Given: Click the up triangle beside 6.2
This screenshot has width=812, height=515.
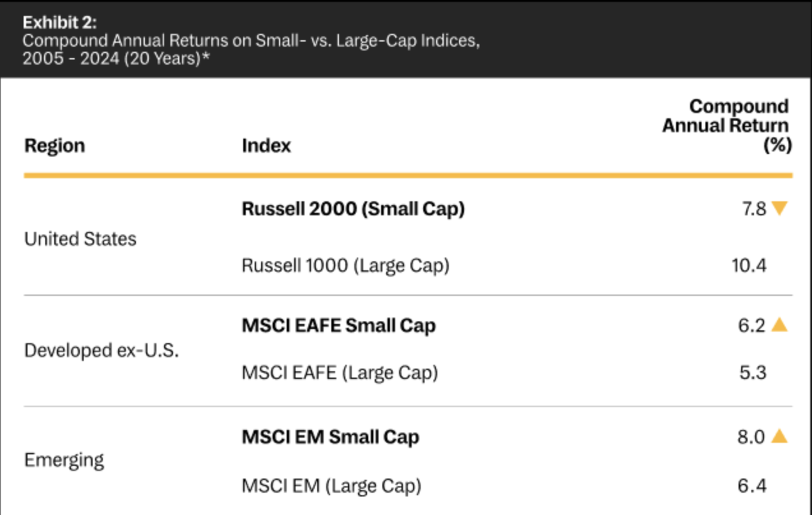Looking at the screenshot, I should (x=779, y=325).
